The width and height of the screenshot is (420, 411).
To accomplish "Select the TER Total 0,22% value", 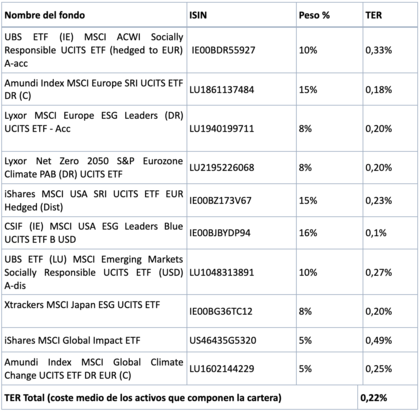I will pos(374,398).
